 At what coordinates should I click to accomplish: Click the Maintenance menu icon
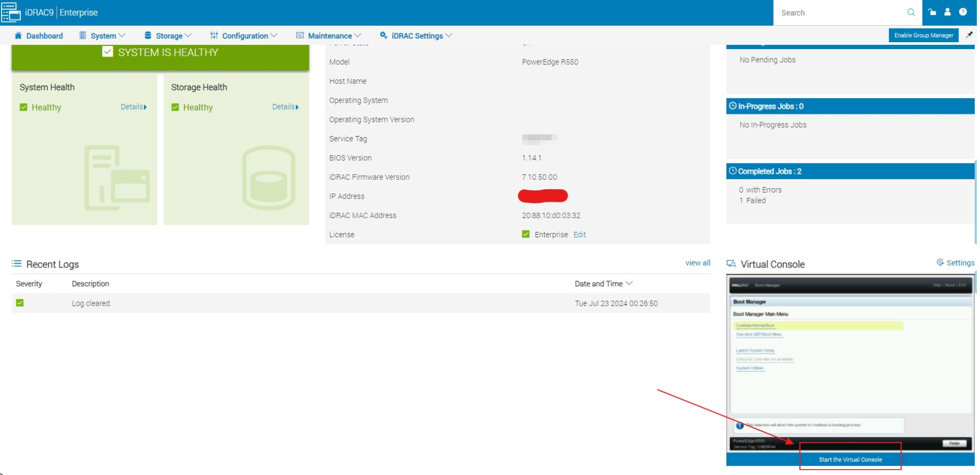[300, 36]
